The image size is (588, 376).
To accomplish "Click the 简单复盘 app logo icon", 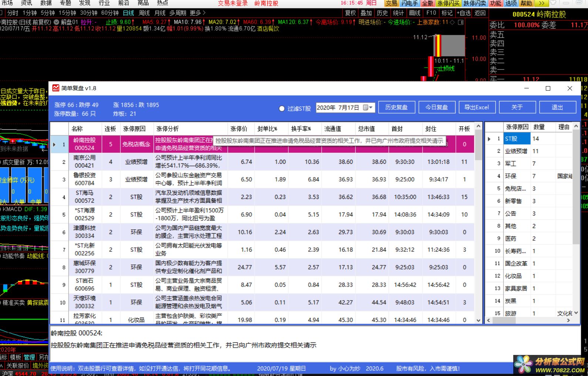I will pos(56,88).
